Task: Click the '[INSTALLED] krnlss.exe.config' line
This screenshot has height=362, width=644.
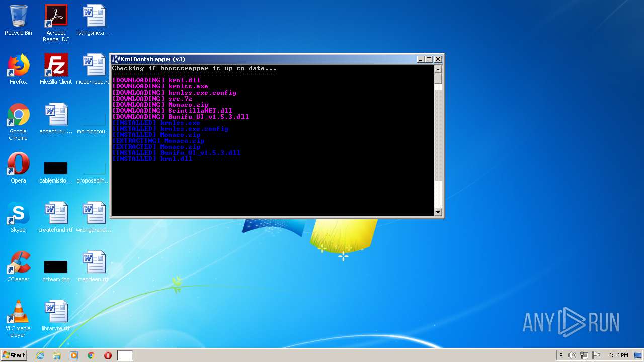Action: [x=170, y=129]
